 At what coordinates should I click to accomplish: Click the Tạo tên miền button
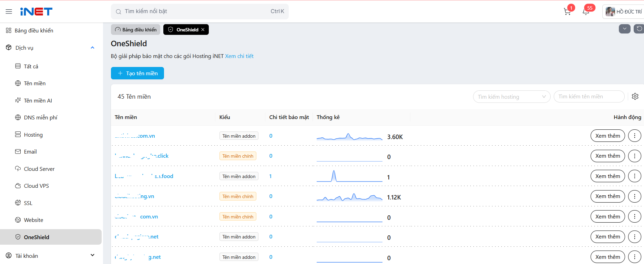click(x=137, y=73)
